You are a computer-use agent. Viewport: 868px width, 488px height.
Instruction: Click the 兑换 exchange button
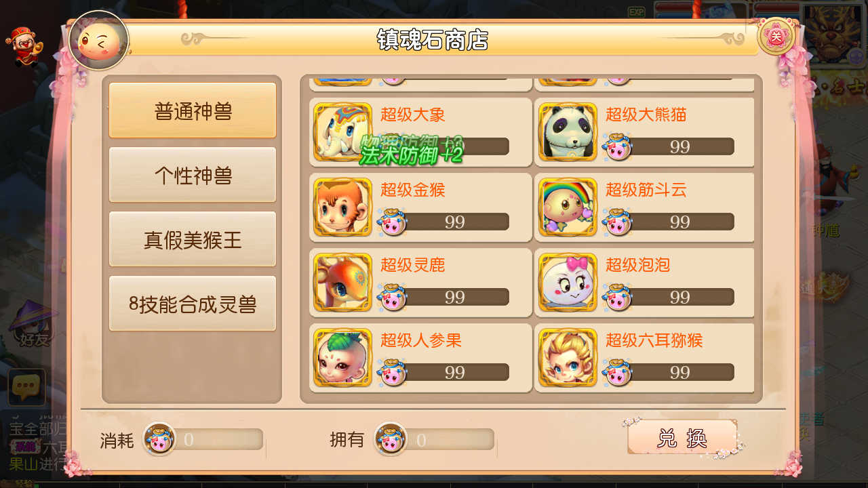pos(682,438)
